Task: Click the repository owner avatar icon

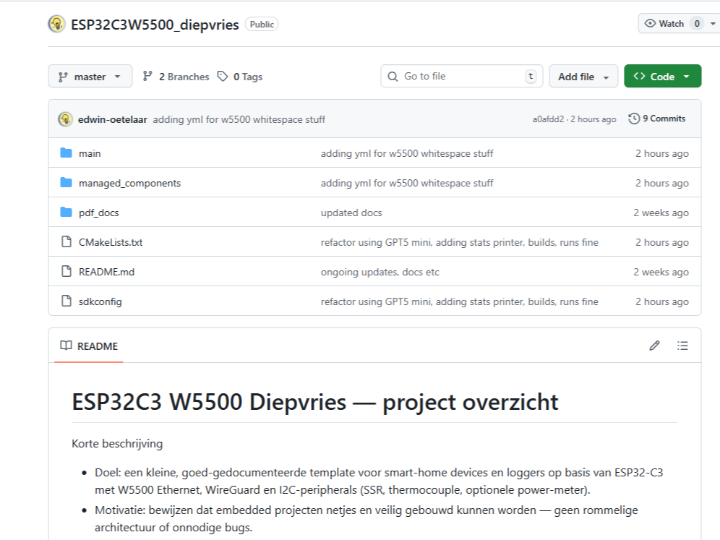Action: coord(57,24)
